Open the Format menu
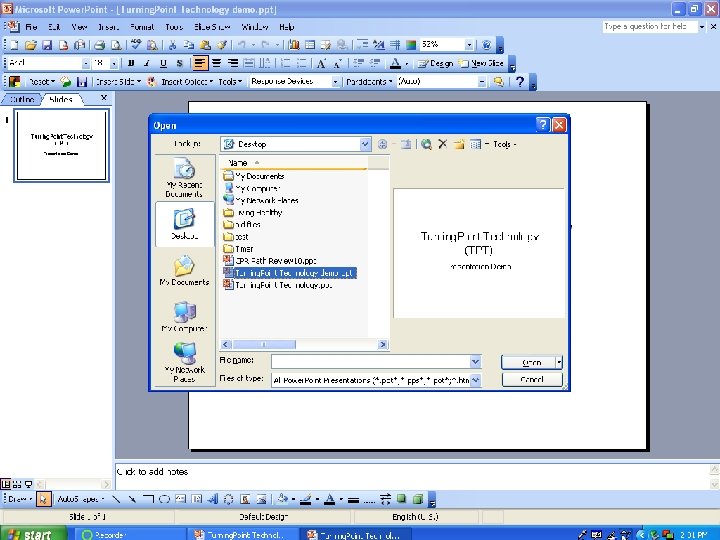This screenshot has width=720, height=540. 142,27
